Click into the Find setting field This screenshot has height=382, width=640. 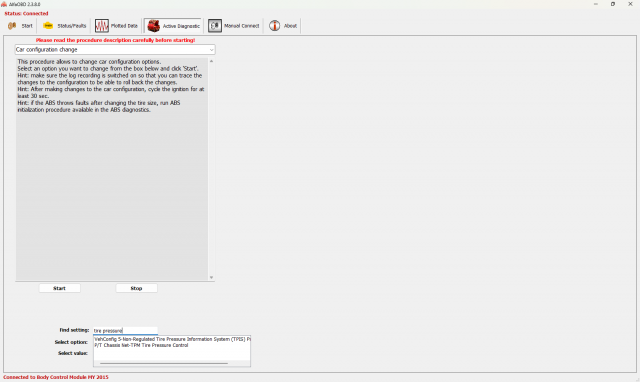pyautogui.click(x=125, y=331)
